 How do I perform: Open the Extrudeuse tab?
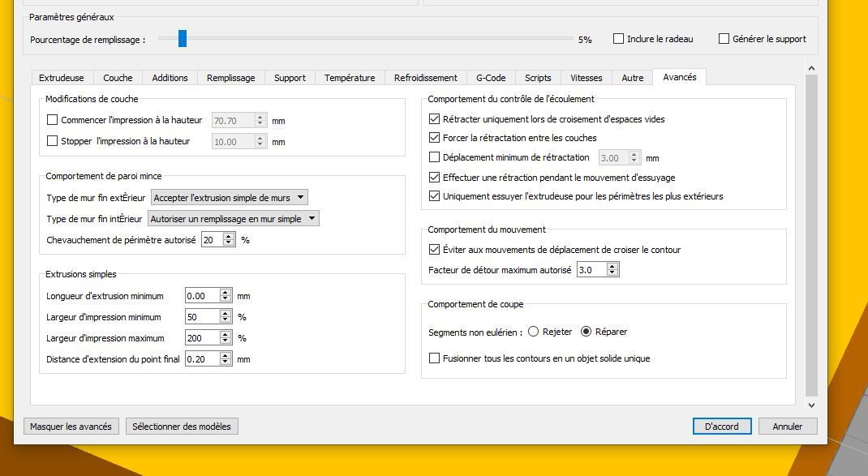[x=62, y=78]
